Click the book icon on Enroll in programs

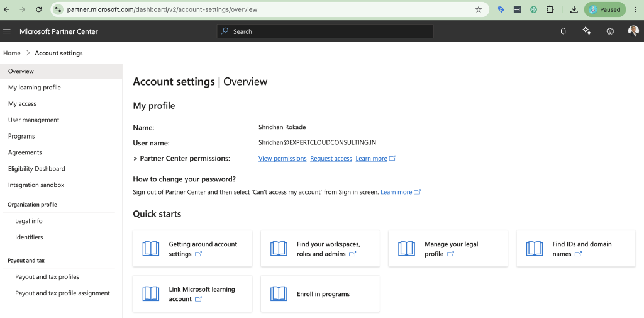point(279,293)
